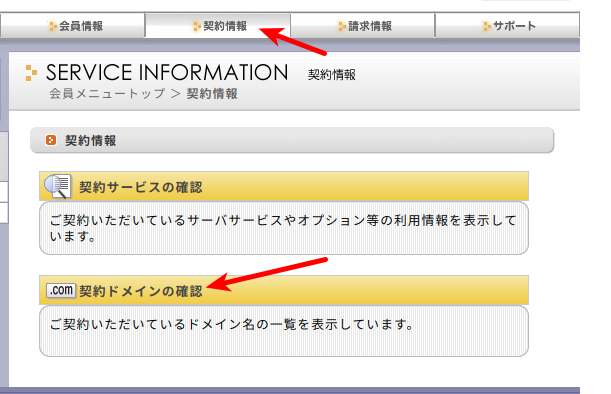Open the 請求情報 tab
The image size is (611, 394).
click(x=362, y=25)
